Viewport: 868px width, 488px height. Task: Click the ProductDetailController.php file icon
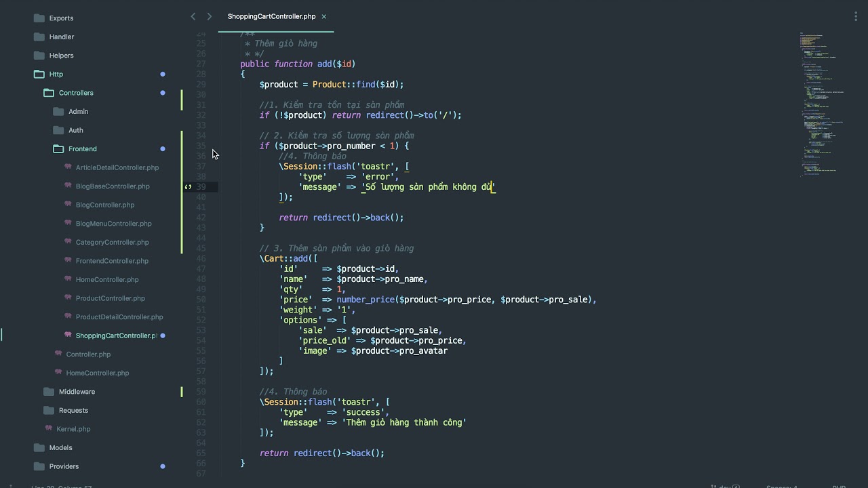coord(68,317)
